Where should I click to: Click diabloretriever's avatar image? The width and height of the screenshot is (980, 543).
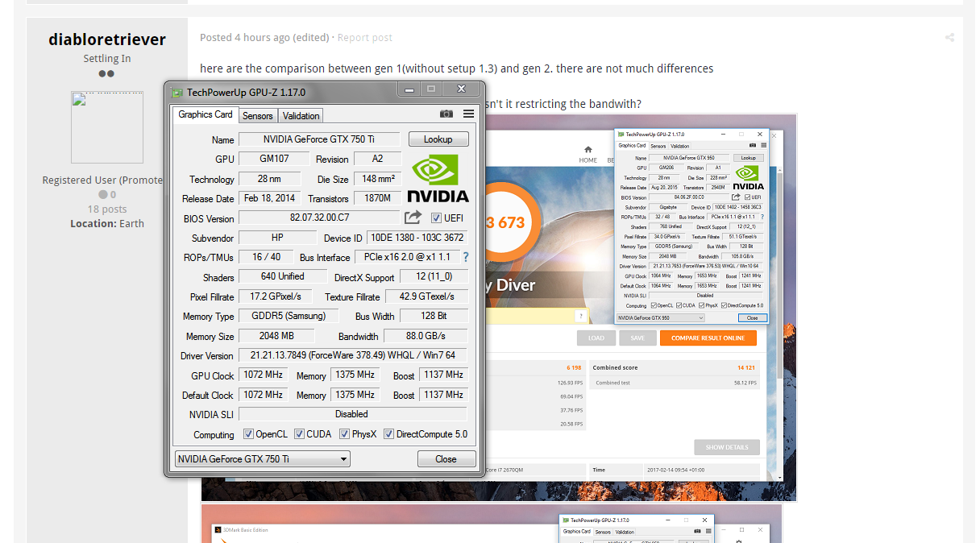coord(107,127)
